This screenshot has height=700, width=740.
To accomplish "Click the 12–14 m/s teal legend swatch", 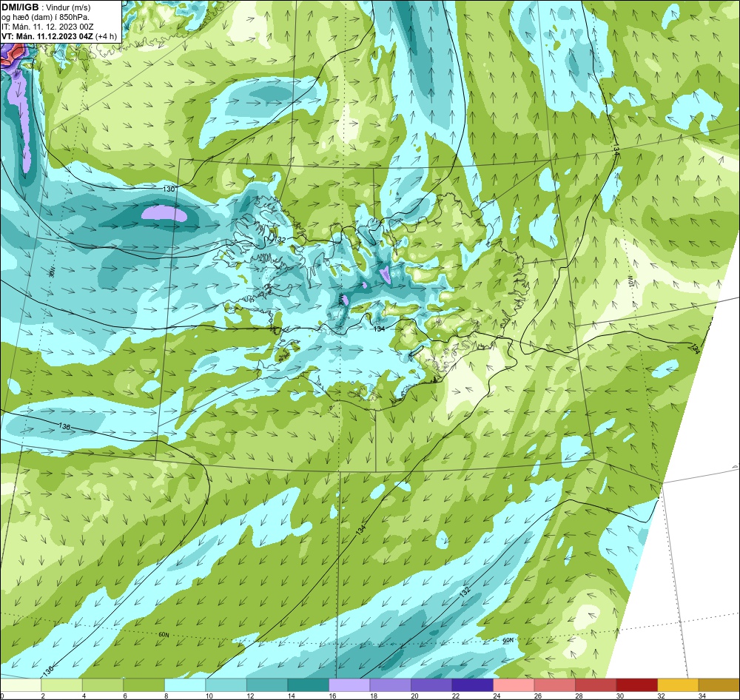I will point(267,685).
